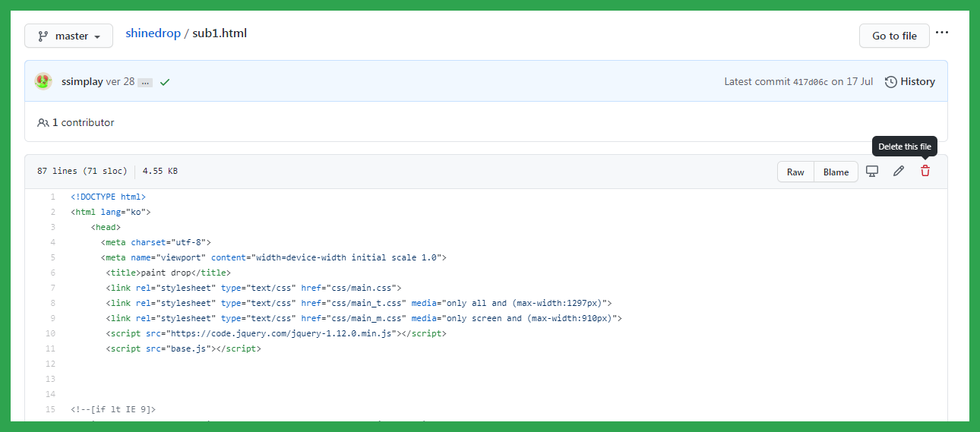
Task: View the file History
Action: pyautogui.click(x=910, y=81)
